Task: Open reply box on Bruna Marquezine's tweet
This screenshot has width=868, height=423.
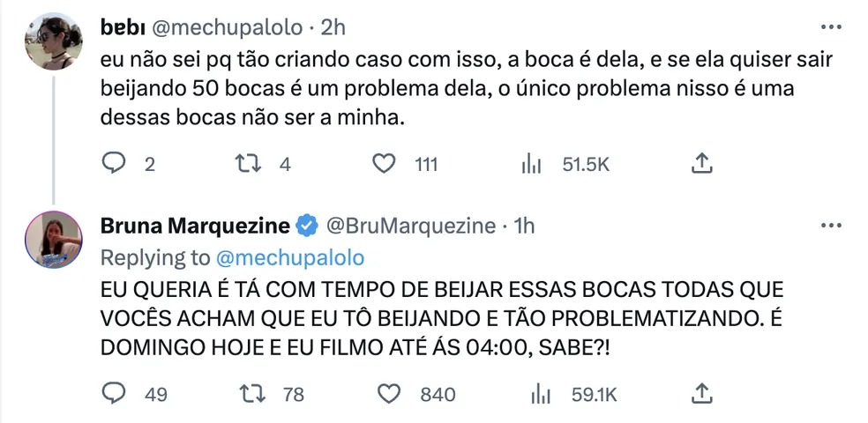Action: pos(115,393)
